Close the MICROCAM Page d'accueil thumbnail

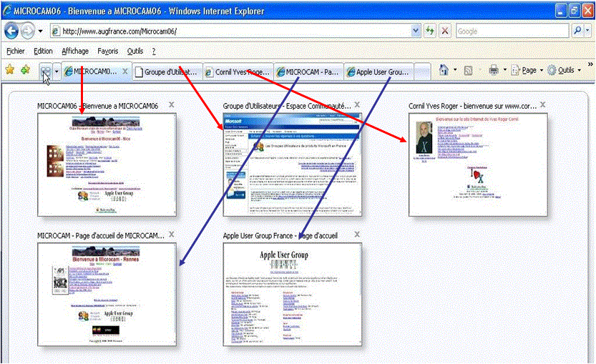tap(172, 235)
